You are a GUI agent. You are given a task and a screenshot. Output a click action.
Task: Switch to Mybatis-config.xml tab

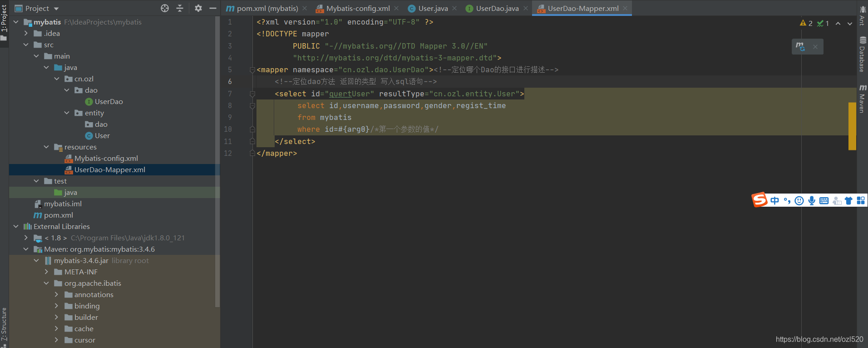click(353, 8)
